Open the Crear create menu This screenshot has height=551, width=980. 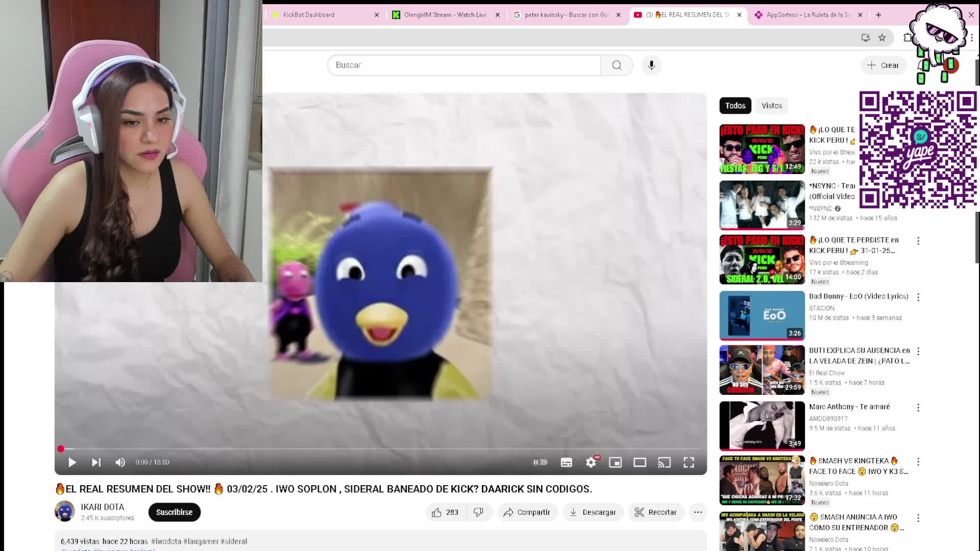click(883, 65)
